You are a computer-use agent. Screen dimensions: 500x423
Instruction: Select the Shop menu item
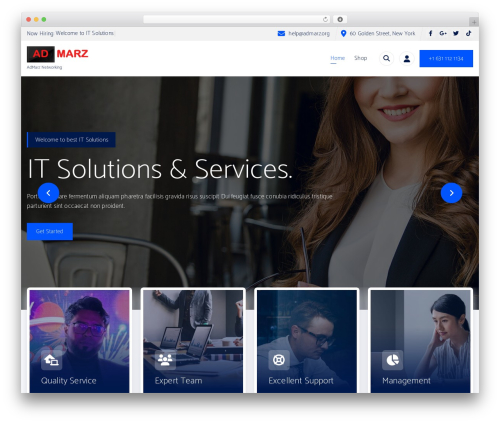point(360,58)
